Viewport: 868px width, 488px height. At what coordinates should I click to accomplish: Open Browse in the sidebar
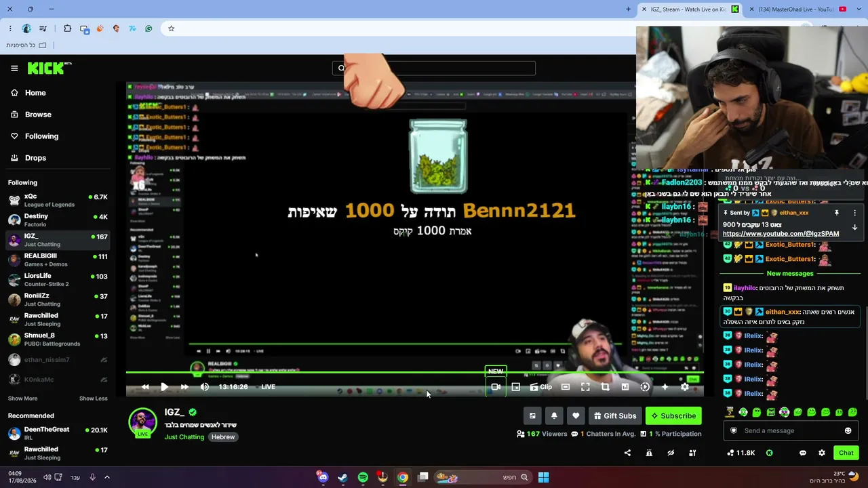38,115
